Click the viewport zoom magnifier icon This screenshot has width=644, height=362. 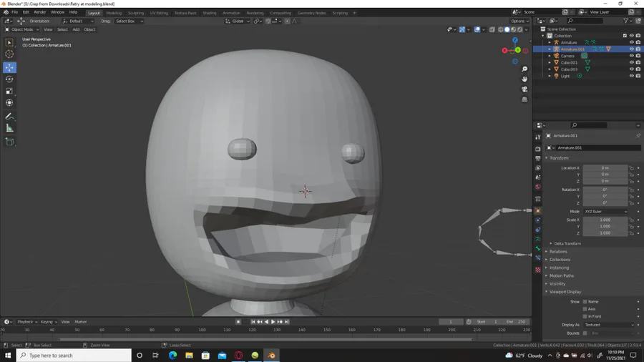coord(525,69)
